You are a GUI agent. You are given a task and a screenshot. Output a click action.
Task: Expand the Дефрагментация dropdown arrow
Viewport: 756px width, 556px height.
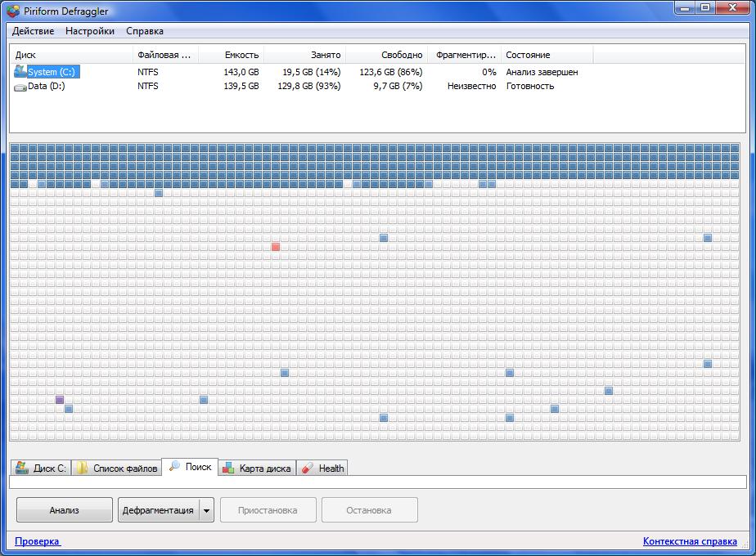(206, 510)
